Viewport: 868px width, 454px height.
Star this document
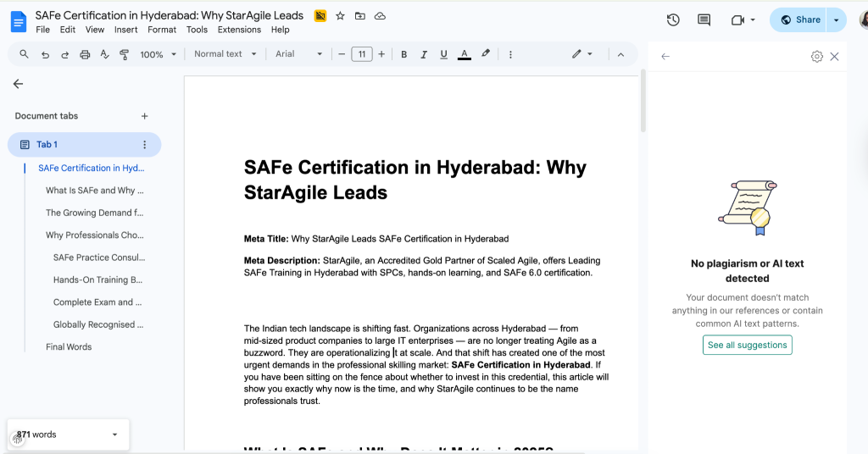[x=340, y=16]
